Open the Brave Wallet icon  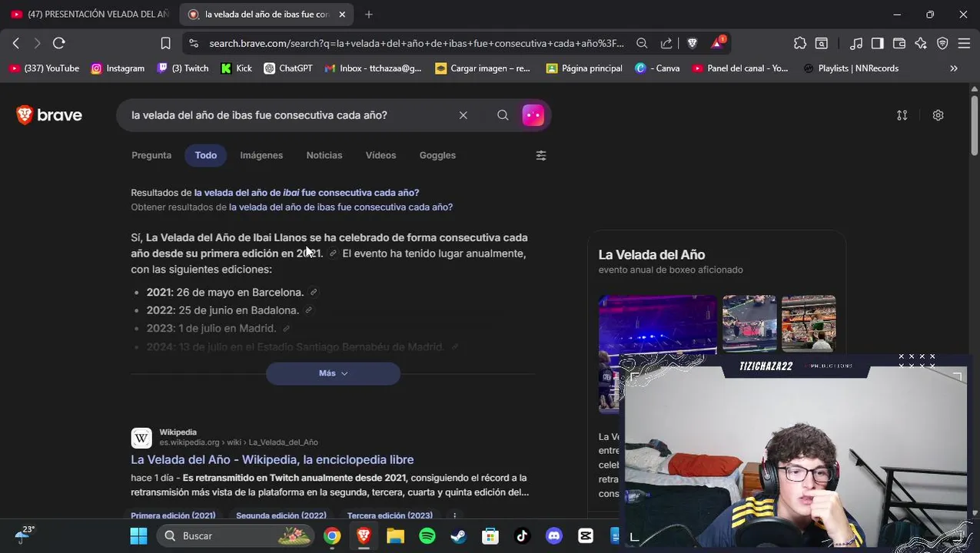click(x=899, y=43)
